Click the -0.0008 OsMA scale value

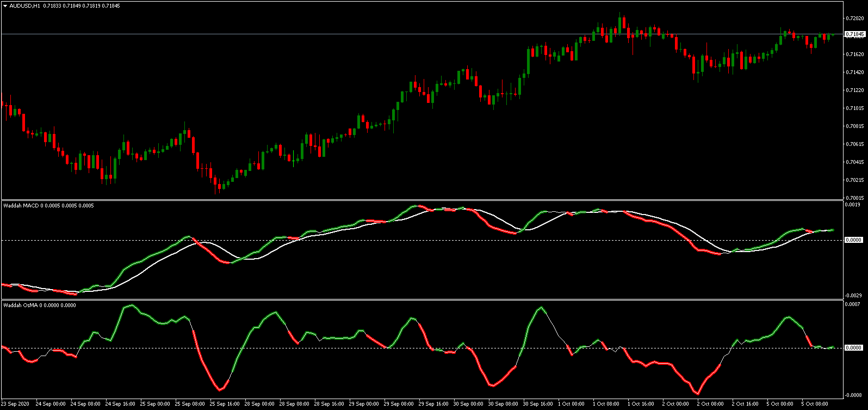click(853, 395)
